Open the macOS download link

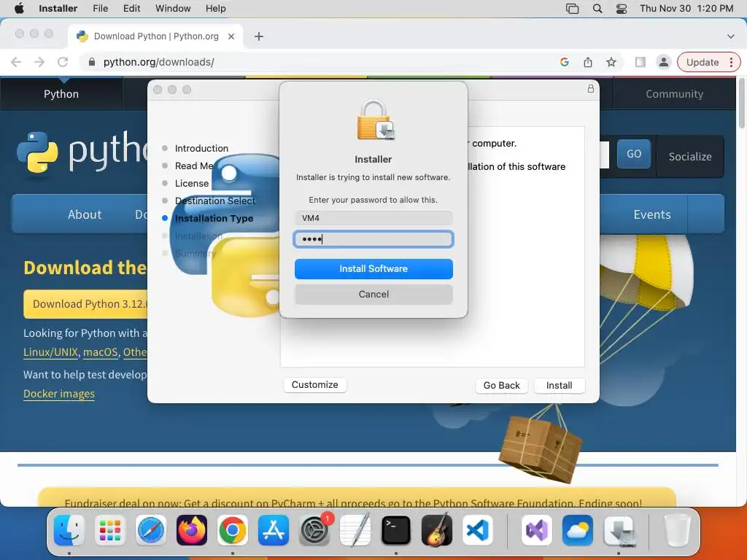click(x=100, y=352)
